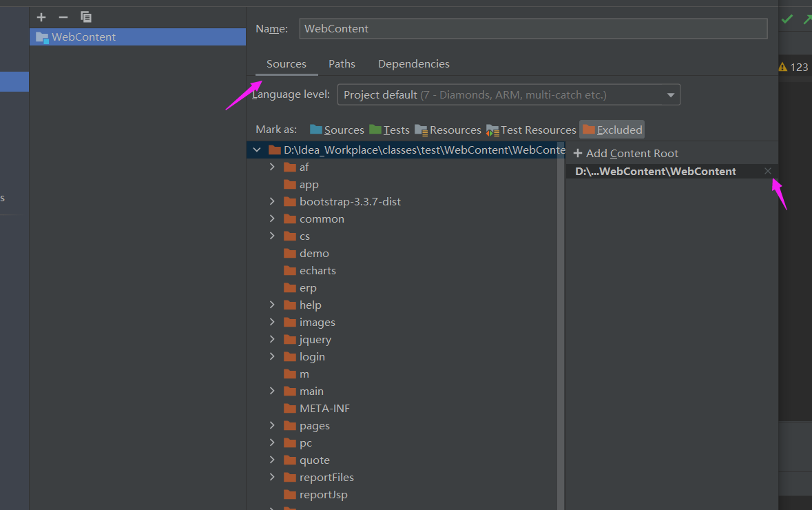Image resolution: width=812 pixels, height=510 pixels.
Task: Mark folder as Sources
Action: tap(337, 130)
